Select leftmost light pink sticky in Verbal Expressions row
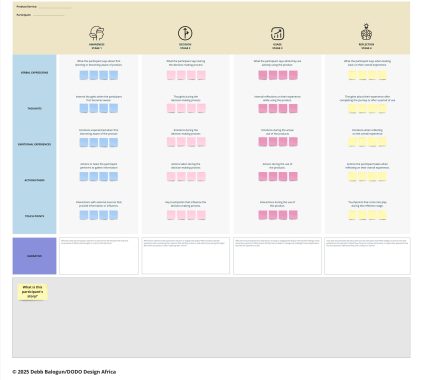The width and height of the screenshot is (421, 380). (x=171, y=75)
